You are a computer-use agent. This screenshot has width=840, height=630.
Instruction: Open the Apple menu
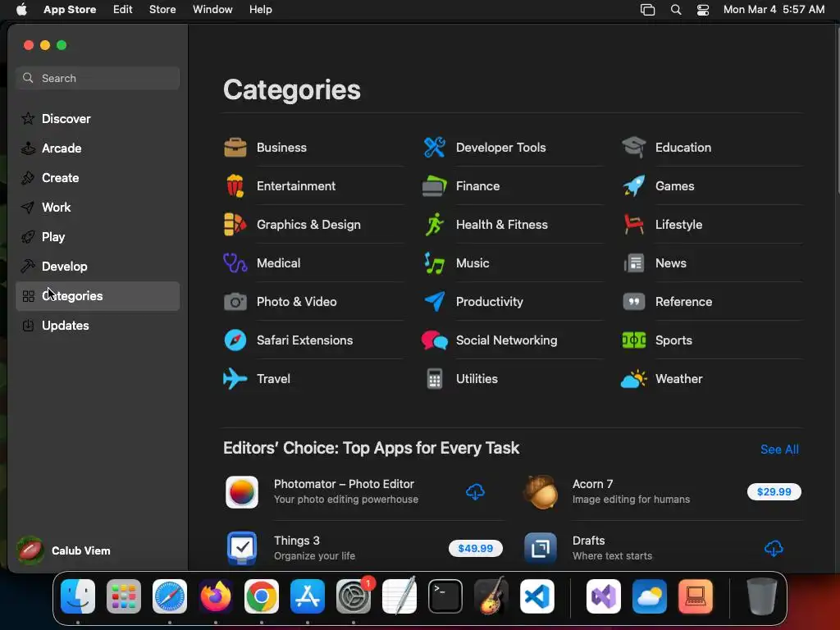pos(21,10)
